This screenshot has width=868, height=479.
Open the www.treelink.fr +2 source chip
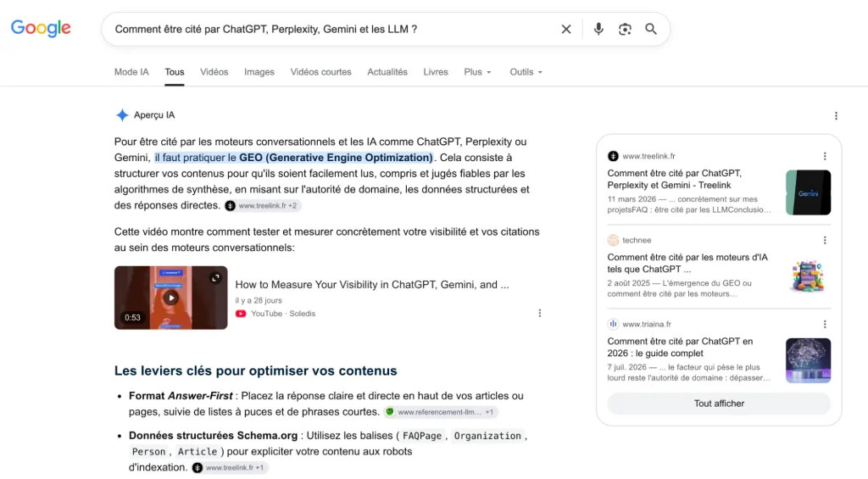(x=262, y=205)
